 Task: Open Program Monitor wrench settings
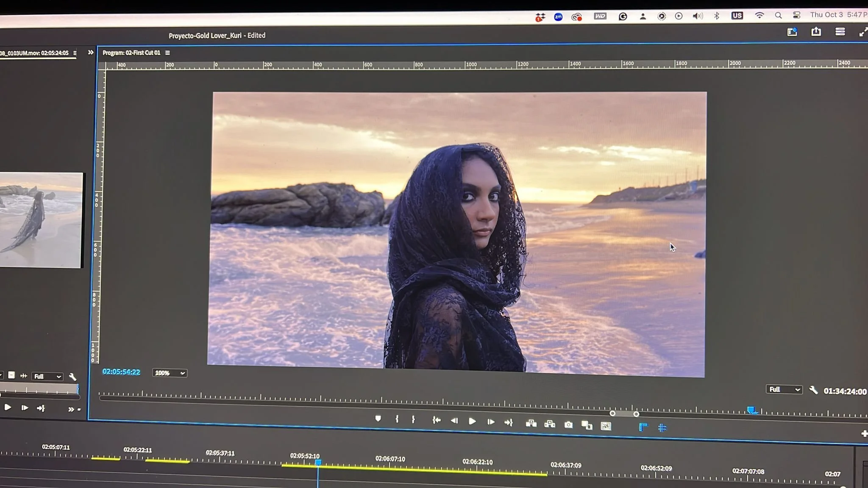click(x=813, y=390)
